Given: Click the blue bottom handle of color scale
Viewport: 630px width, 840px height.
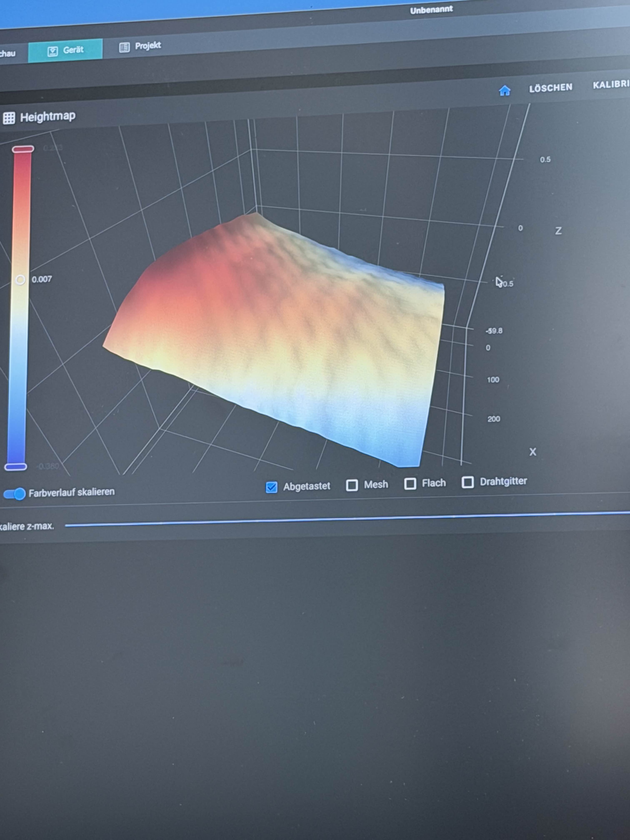Looking at the screenshot, I should tap(16, 467).
